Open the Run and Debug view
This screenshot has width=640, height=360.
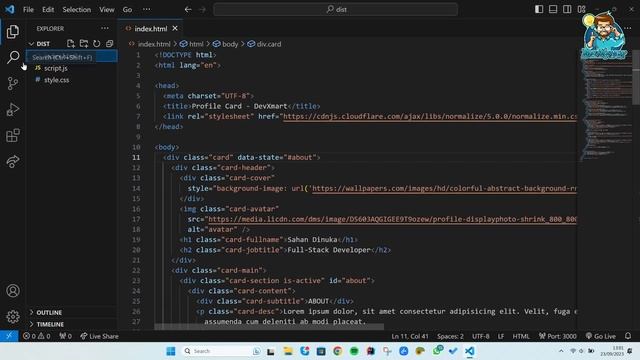coord(13,110)
